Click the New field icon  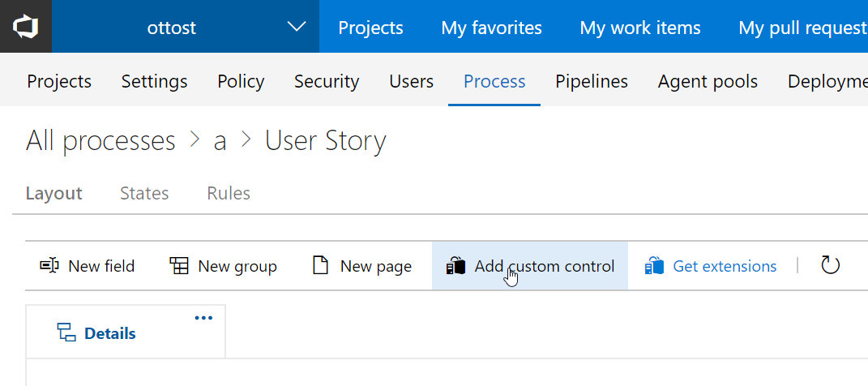49,266
